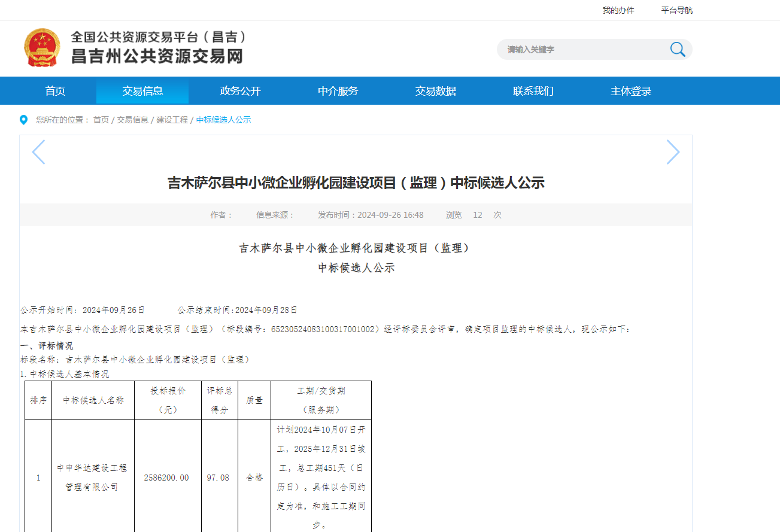This screenshot has width=780, height=532.
Task: Open 我的办件 link at top
Action: 618,10
